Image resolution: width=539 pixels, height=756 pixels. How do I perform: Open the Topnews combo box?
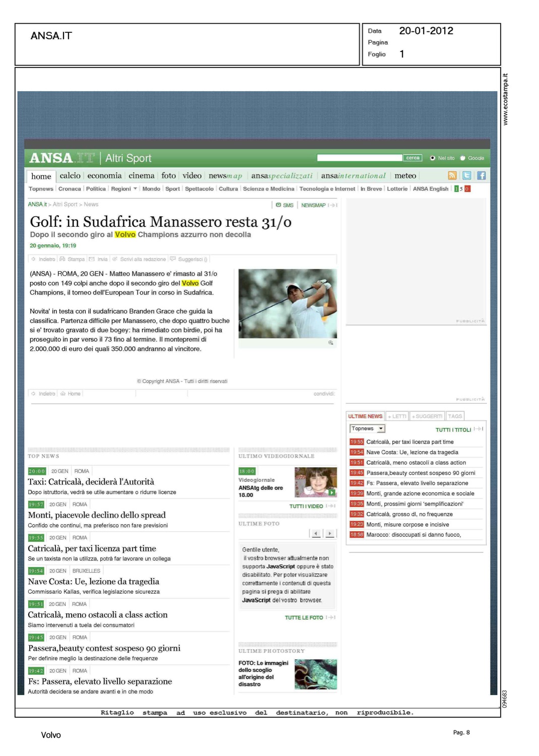(x=367, y=429)
